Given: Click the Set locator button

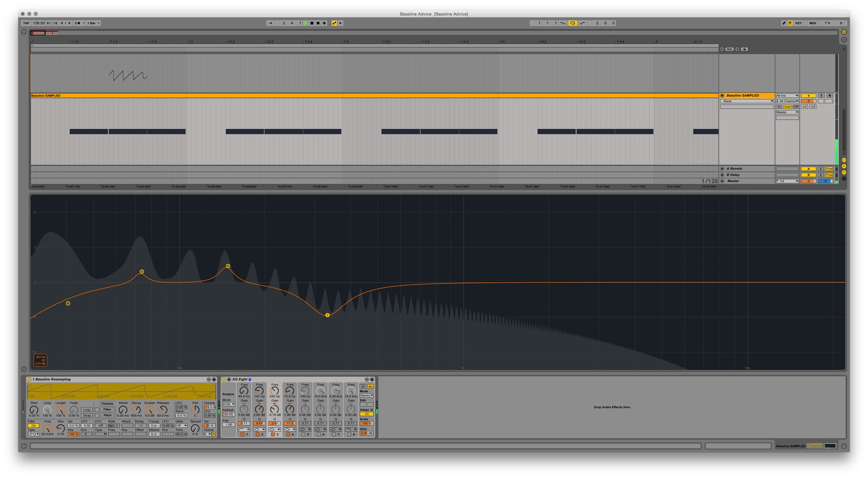Looking at the screenshot, I should click(x=730, y=49).
